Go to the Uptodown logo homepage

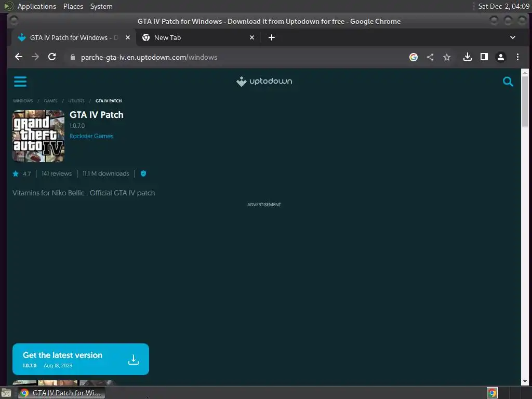264,82
